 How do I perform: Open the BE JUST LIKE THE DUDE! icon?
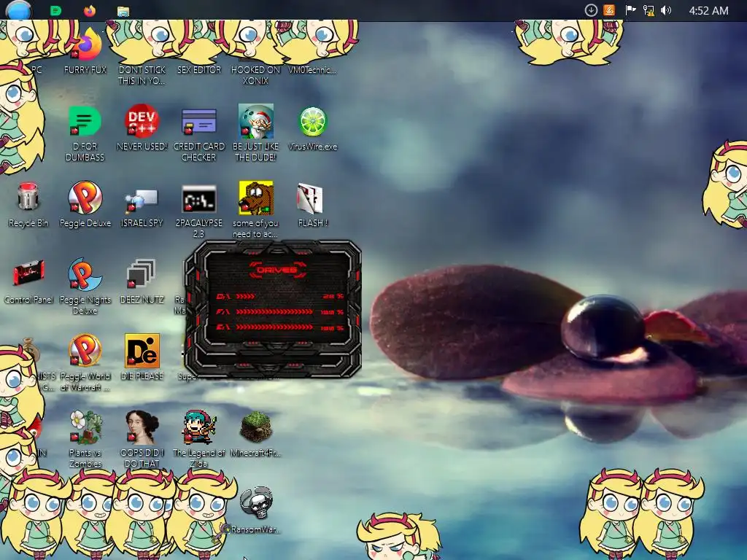256,121
